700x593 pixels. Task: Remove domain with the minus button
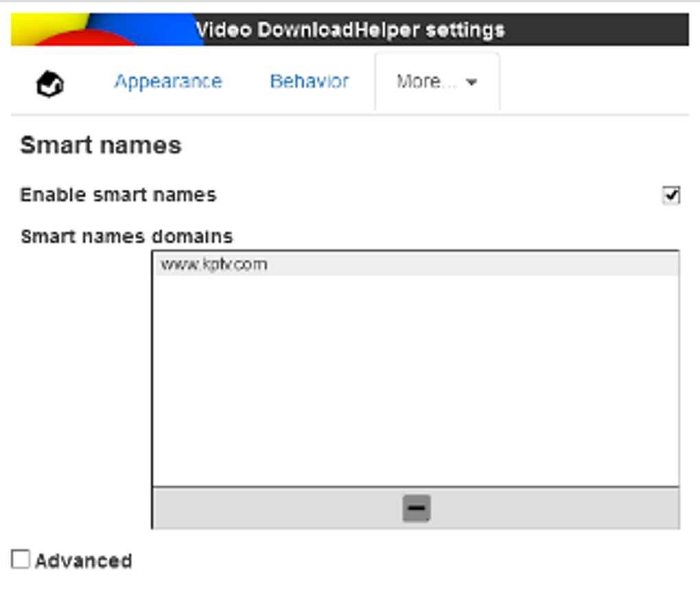[416, 508]
